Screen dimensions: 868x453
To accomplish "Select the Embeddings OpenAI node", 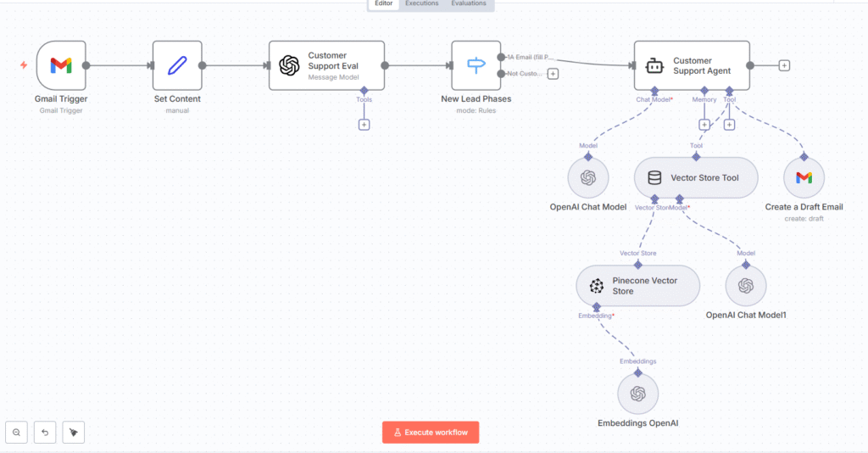I will [x=637, y=394].
